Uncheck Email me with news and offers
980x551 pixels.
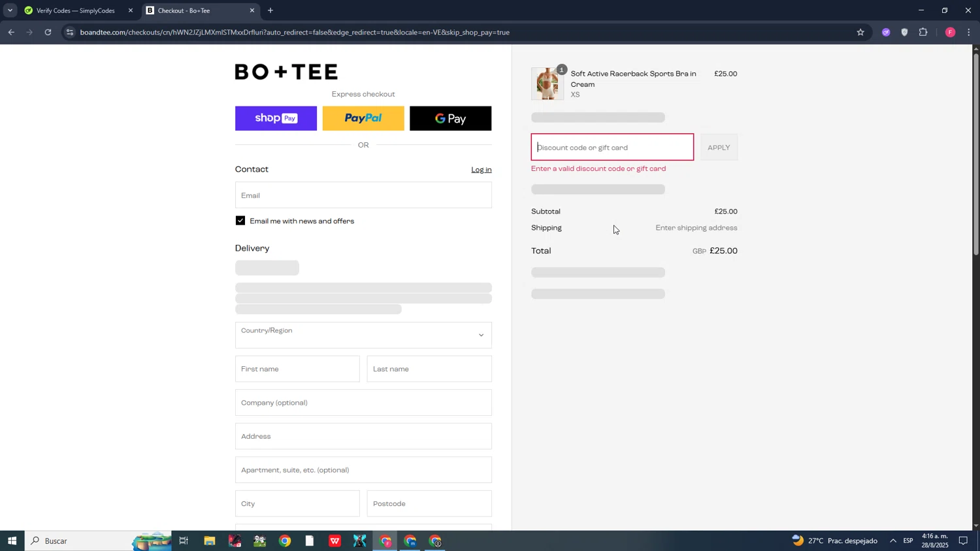pos(240,221)
